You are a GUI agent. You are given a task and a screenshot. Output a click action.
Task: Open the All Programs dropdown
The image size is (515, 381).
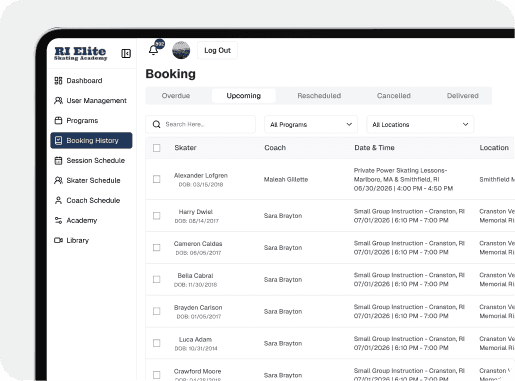click(x=311, y=124)
